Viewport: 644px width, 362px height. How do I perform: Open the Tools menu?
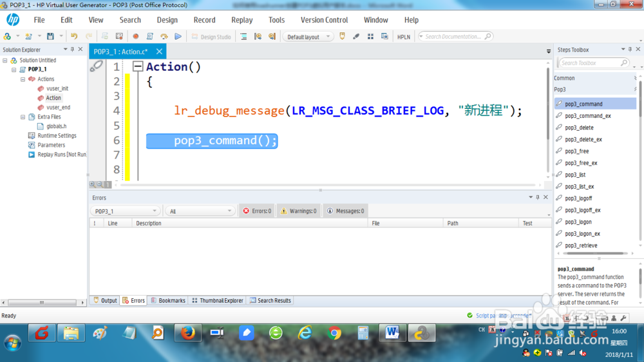276,20
